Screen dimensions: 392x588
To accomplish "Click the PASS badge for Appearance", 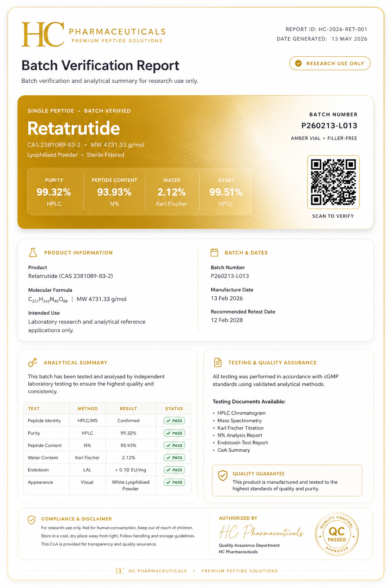I will click(175, 482).
